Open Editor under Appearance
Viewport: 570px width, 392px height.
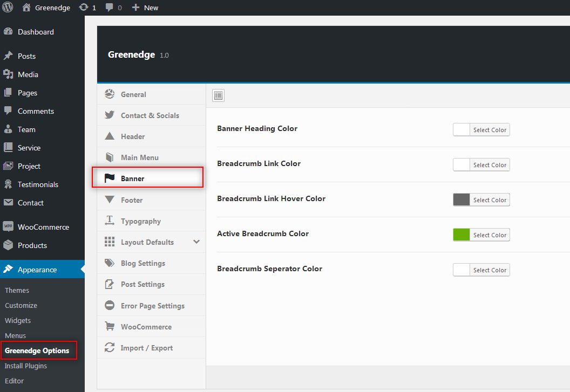[14, 381]
